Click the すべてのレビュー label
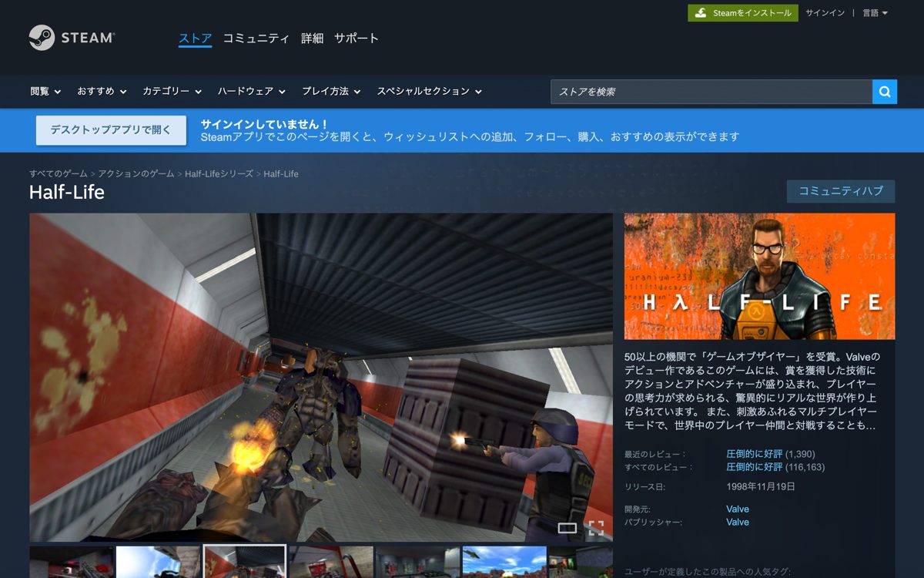This screenshot has height=578, width=924. pyautogui.click(x=658, y=467)
